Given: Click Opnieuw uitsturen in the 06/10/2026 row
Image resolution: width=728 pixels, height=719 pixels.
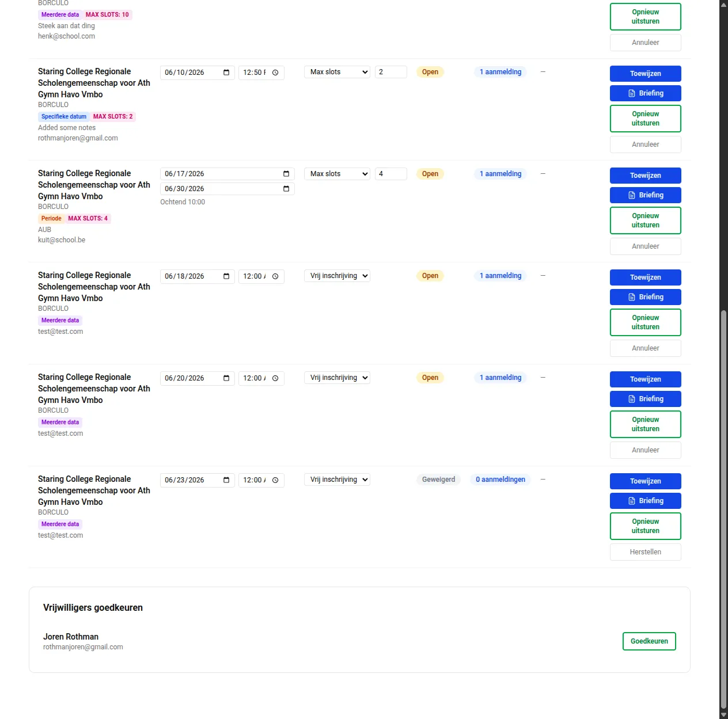Looking at the screenshot, I should [x=646, y=119].
